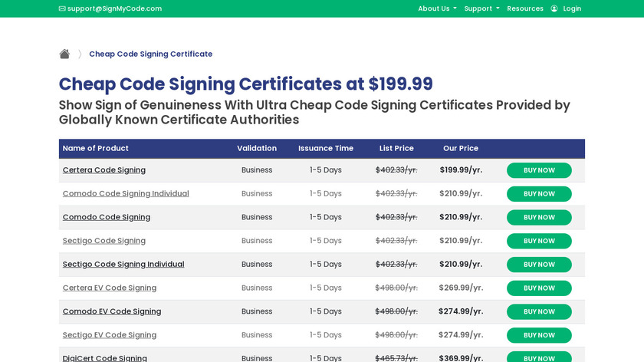Open Comodo EV Code Signing link
The height and width of the screenshot is (362, 644).
point(112,311)
